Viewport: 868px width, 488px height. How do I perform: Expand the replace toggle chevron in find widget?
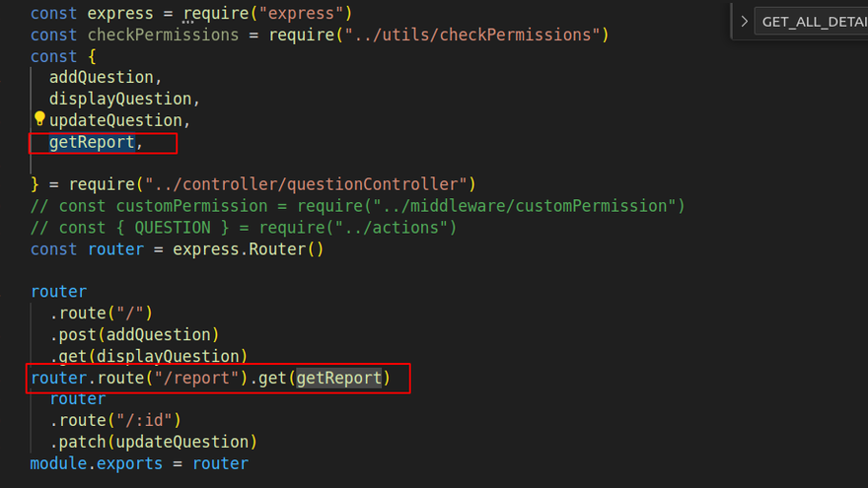click(x=744, y=21)
